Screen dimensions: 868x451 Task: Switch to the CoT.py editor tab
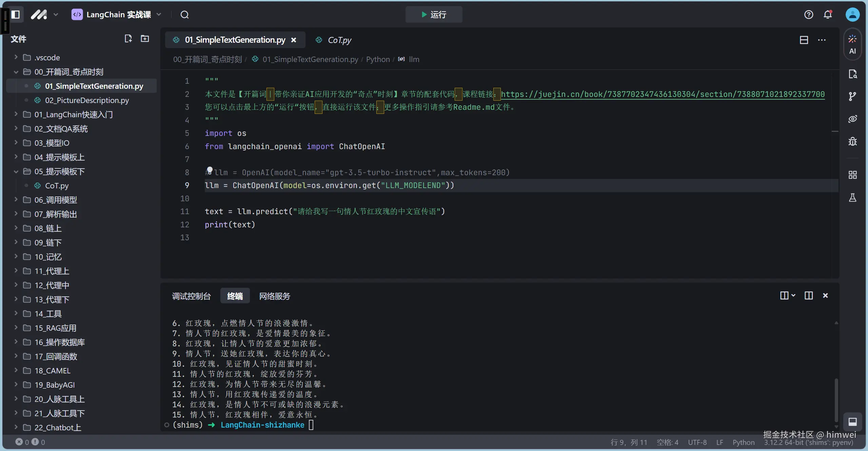tap(339, 40)
